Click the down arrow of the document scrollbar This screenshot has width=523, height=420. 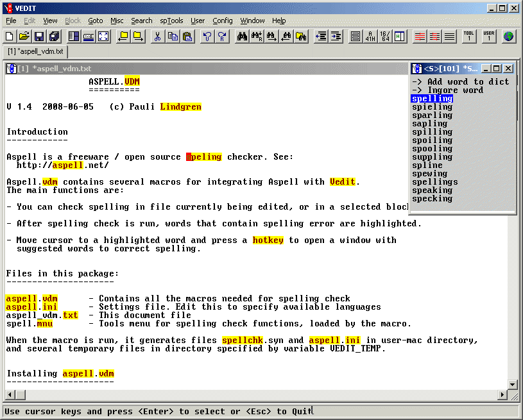(x=512, y=384)
